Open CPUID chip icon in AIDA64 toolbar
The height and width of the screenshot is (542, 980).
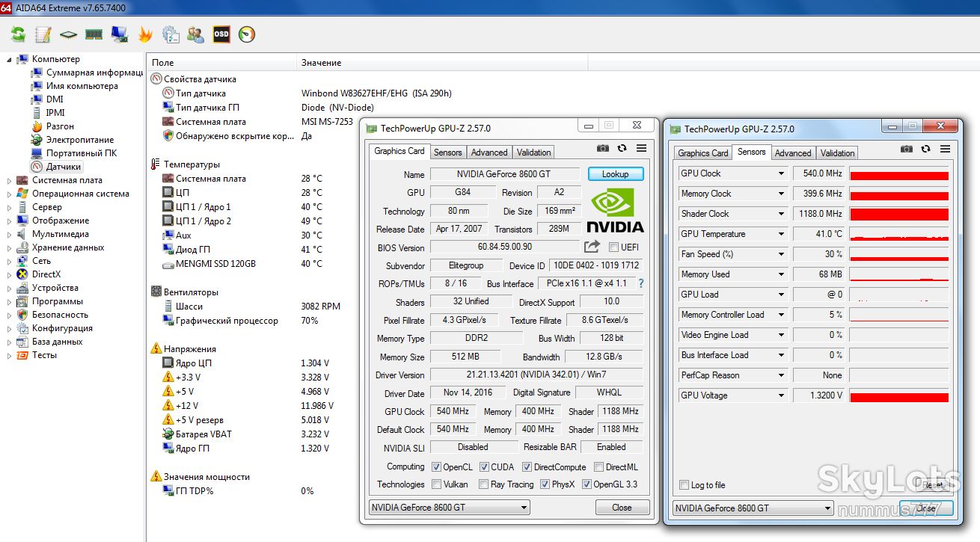[69, 34]
